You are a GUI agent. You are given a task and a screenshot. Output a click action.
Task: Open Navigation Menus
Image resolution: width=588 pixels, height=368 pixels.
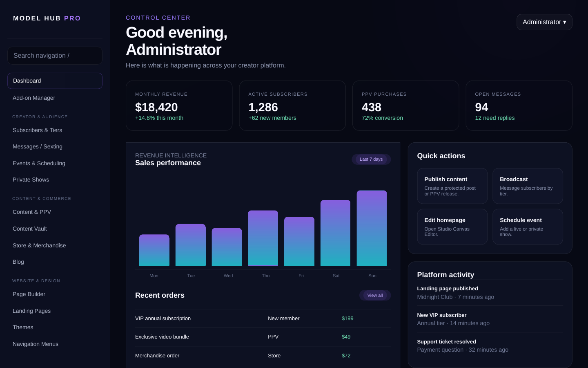(55, 344)
